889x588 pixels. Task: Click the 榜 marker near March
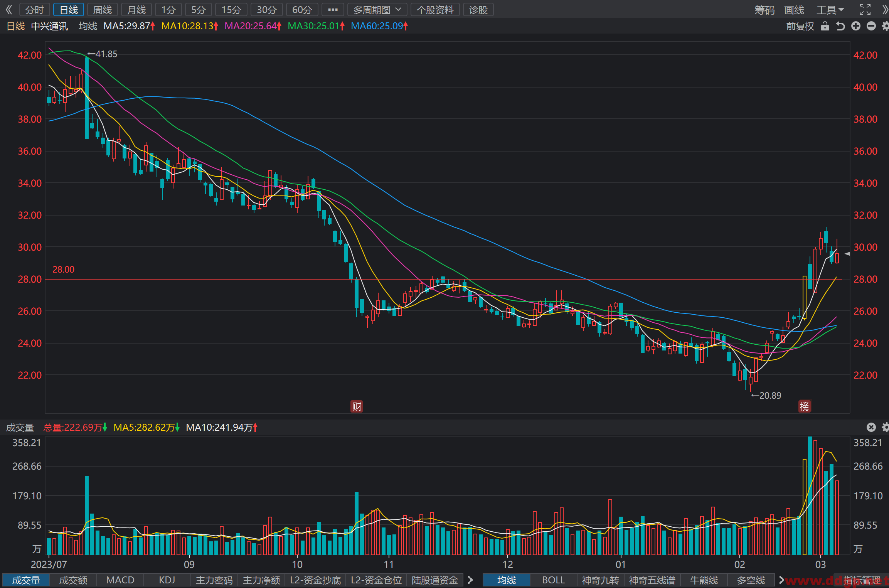805,406
